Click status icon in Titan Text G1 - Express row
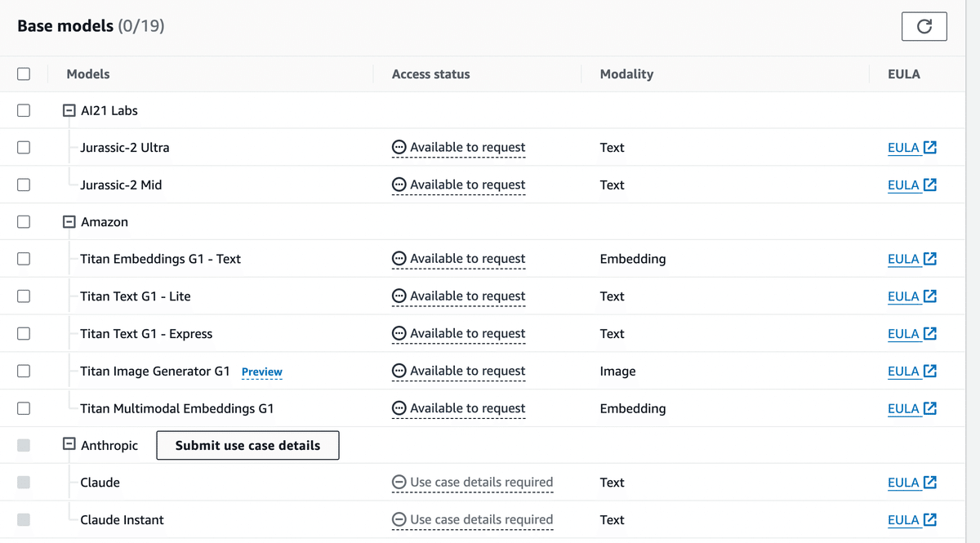Viewport: 980px width, 543px height. click(x=399, y=333)
